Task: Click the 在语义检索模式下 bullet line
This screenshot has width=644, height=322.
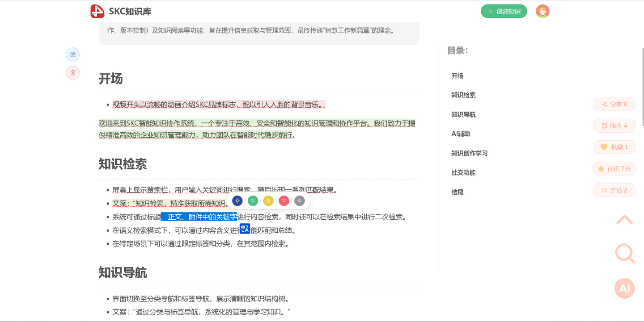Action: [204, 230]
